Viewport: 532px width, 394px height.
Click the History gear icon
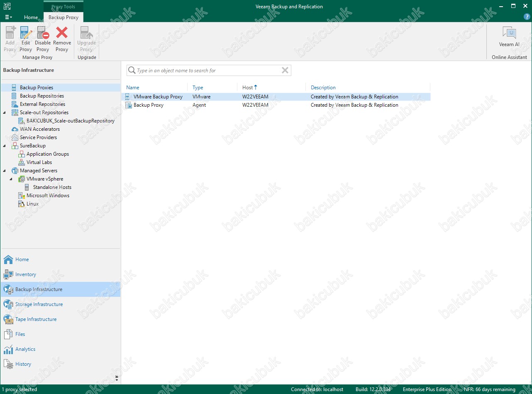pyautogui.click(x=8, y=365)
